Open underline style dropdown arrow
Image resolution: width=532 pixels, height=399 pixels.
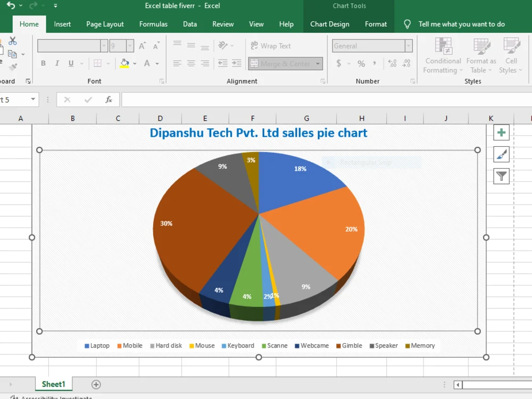tap(81, 63)
